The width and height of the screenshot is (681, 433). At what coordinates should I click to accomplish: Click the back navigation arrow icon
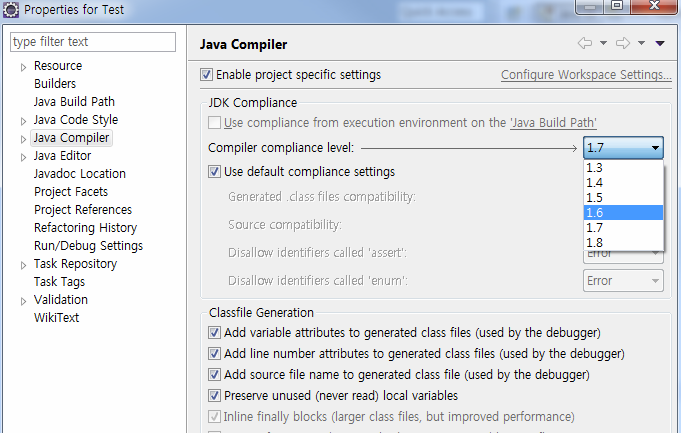(x=585, y=44)
